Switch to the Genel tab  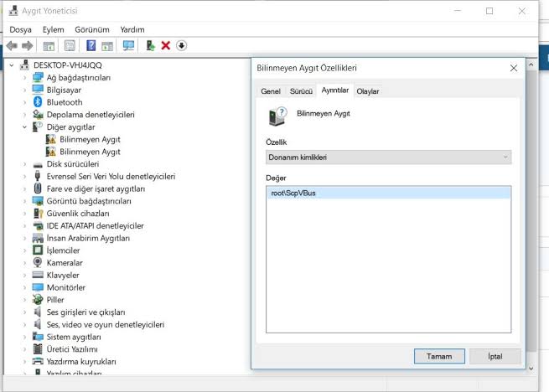coord(271,91)
